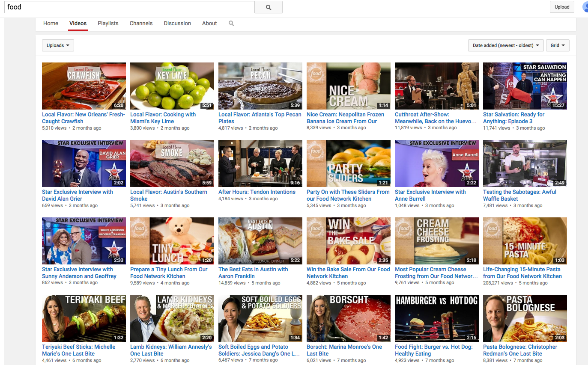The height and width of the screenshot is (365, 588).
Task: Click the search magnifier button
Action: pyautogui.click(x=269, y=7)
